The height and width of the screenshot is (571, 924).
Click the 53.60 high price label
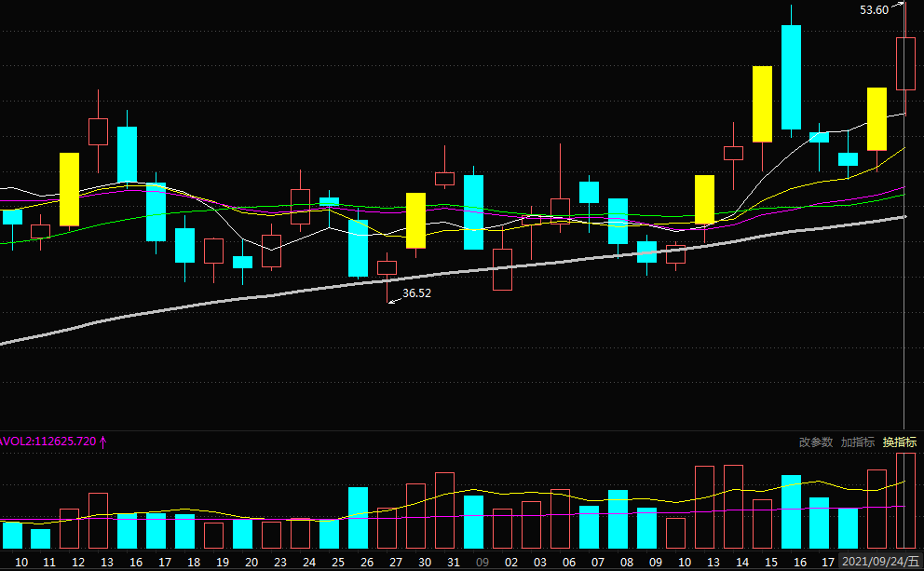(x=874, y=10)
